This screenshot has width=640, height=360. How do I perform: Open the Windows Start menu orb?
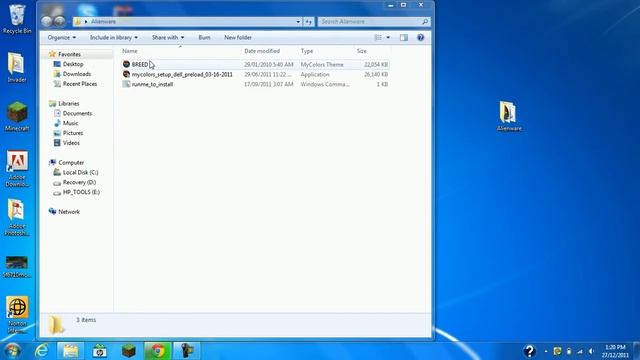click(x=12, y=351)
